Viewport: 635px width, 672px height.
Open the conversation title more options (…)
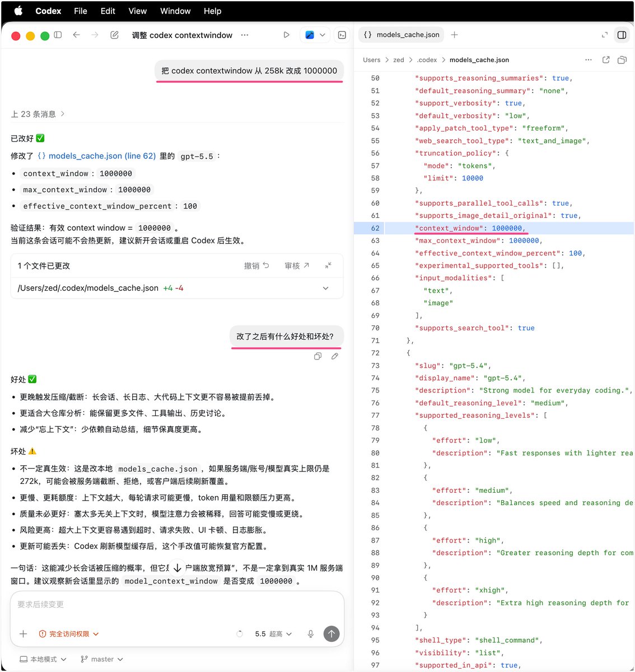click(x=245, y=35)
